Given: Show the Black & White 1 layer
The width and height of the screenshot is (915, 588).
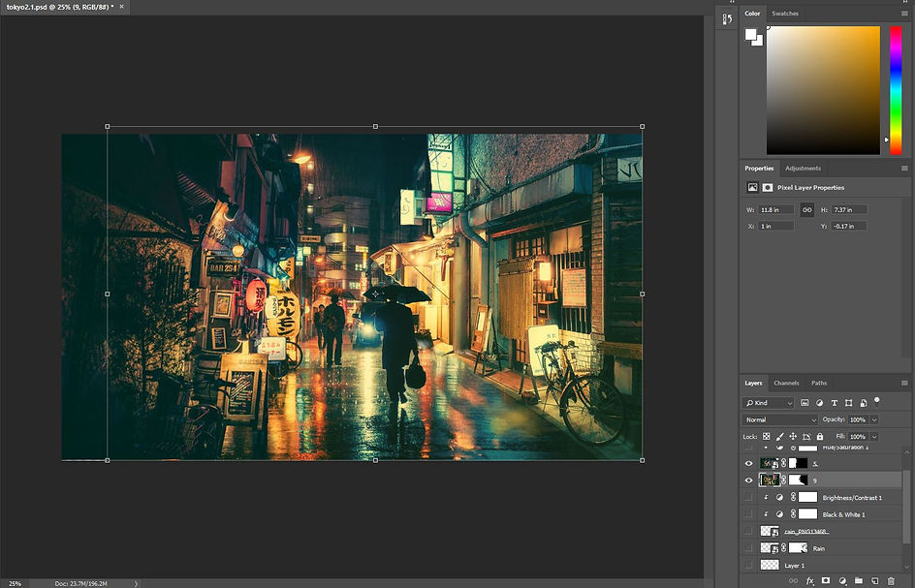Looking at the screenshot, I should click(x=748, y=514).
